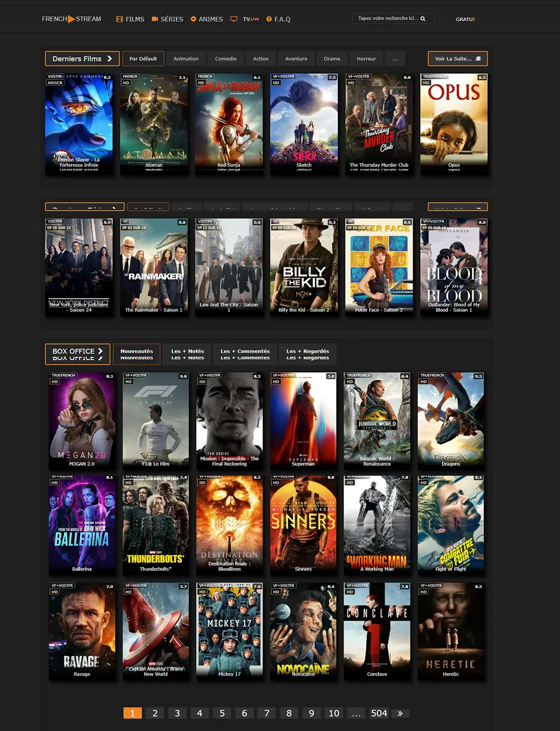This screenshot has width=560, height=731.
Task: Select the Action genre tab
Action: click(x=260, y=59)
